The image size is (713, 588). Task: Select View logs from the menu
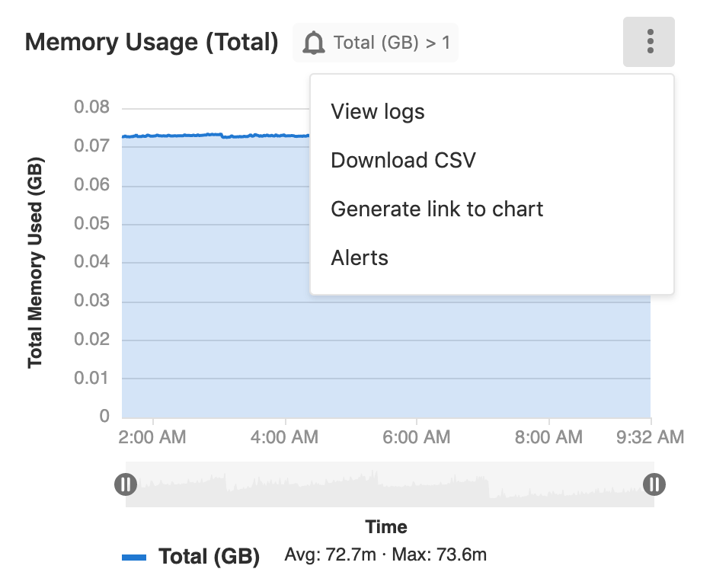(378, 112)
